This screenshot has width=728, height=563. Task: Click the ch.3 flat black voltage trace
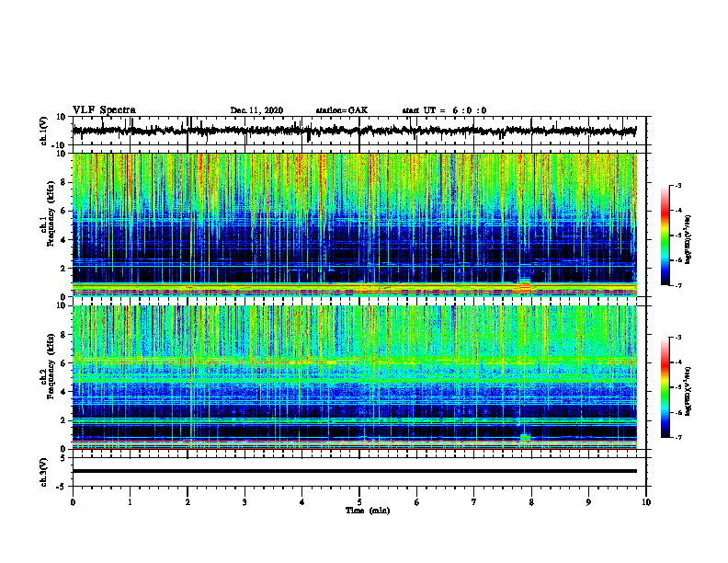point(354,471)
